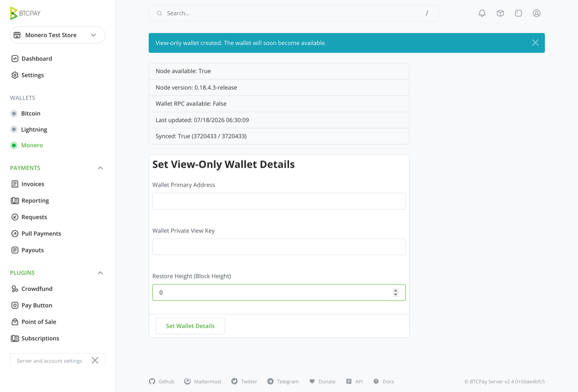The image size is (578, 392).
Task: Open the Twitter footer link
Action: [244, 382]
